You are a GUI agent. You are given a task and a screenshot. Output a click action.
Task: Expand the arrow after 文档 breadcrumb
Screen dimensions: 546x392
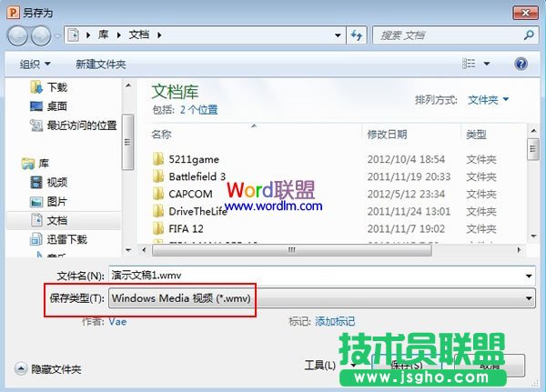pos(159,35)
